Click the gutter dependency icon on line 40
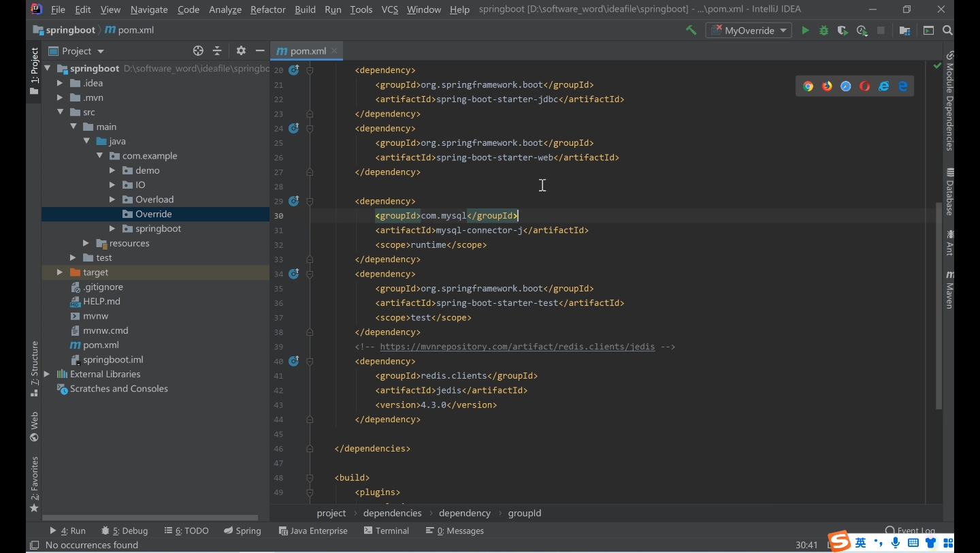The width and height of the screenshot is (980, 553). [x=293, y=361]
